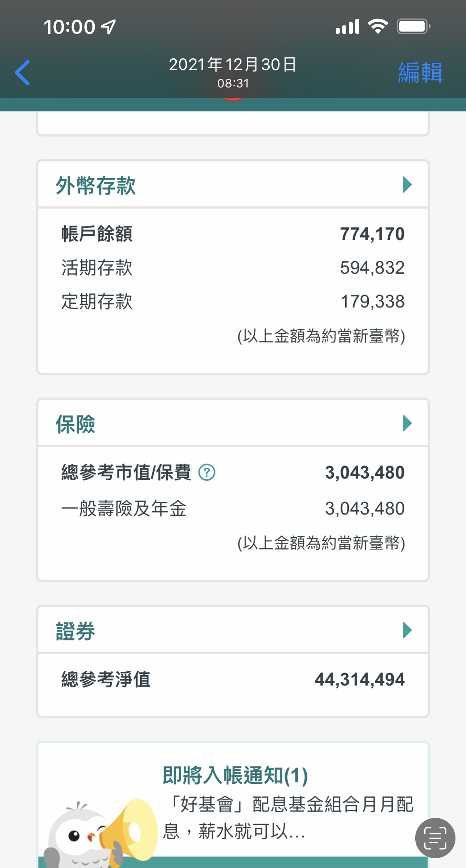This screenshot has height=868, width=466.
Task: Tap the Wi-Fi status icon
Action: (x=378, y=26)
